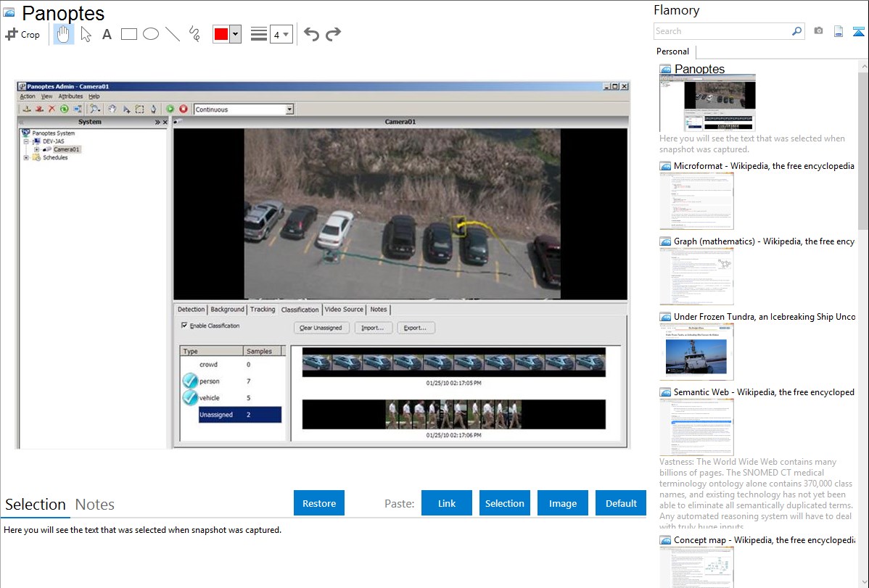Click the red X delete icon in Panoptes Admin toolbar
869x588 pixels.
tap(52, 109)
